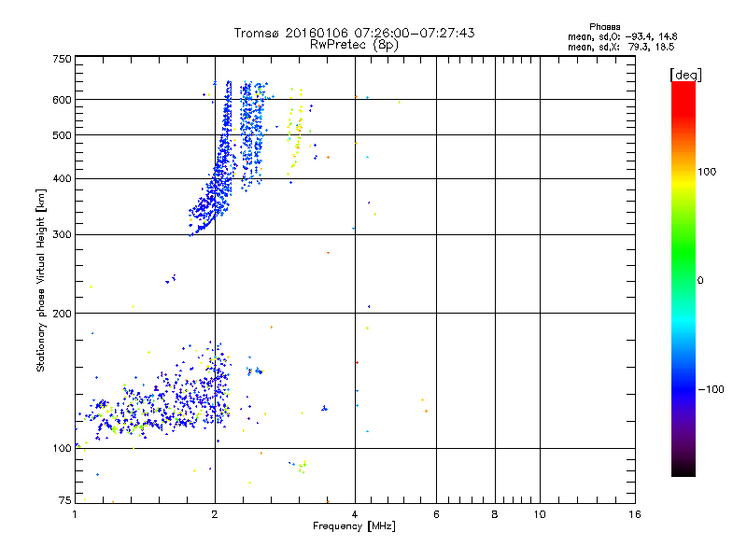Click the y-axis tick label "300"
747x560 pixels.
pos(62,235)
